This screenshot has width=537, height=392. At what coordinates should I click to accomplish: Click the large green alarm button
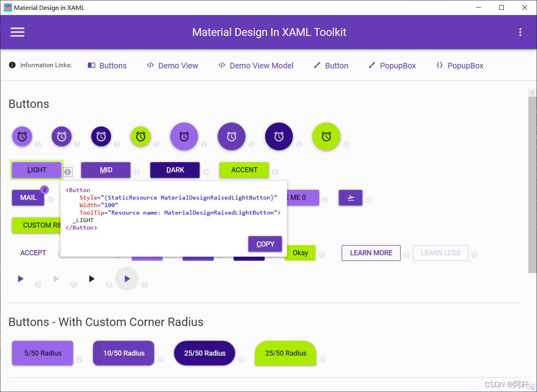tap(326, 136)
